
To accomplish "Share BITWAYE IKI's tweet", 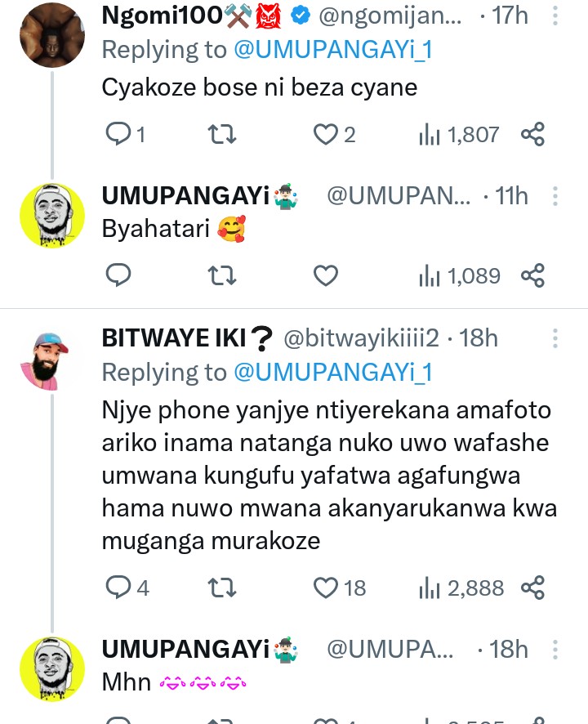I will coord(532,587).
